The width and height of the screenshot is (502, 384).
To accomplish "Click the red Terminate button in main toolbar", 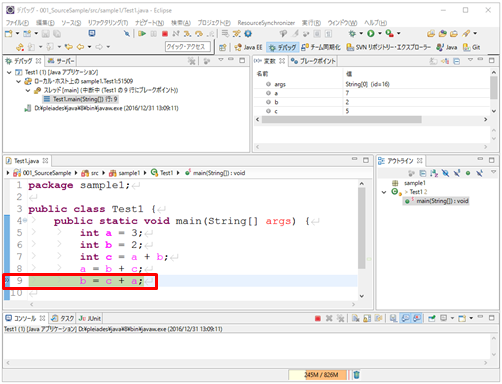I will [165, 33].
